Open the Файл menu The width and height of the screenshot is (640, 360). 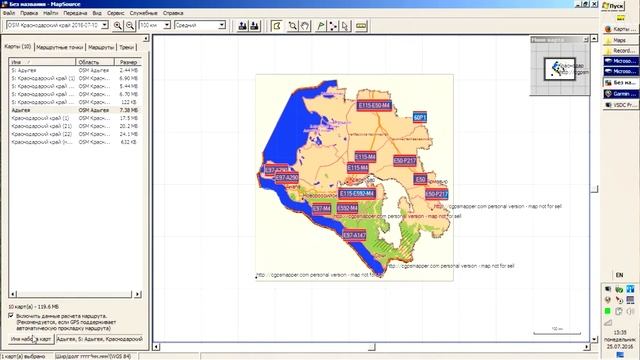(9, 13)
